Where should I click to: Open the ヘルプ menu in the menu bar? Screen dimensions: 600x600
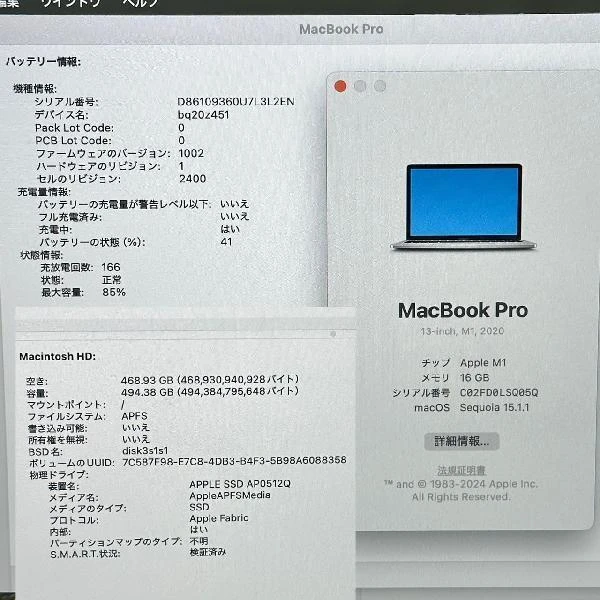pos(140,3)
